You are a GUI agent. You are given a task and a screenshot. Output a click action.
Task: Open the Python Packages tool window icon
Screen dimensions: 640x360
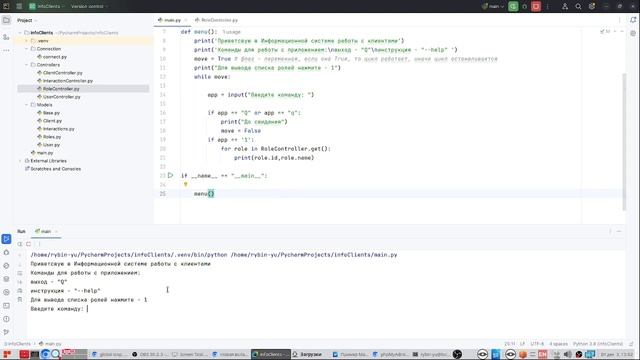pyautogui.click(x=6, y=279)
